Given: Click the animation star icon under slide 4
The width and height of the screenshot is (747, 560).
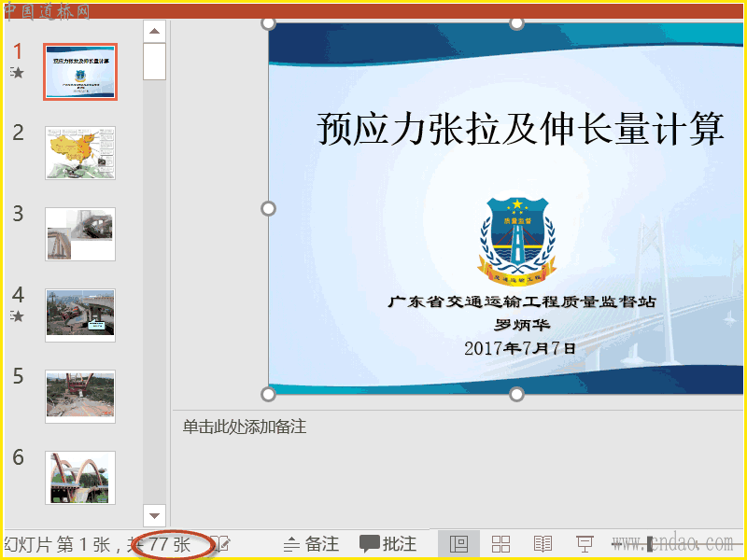Looking at the screenshot, I should tap(17, 315).
